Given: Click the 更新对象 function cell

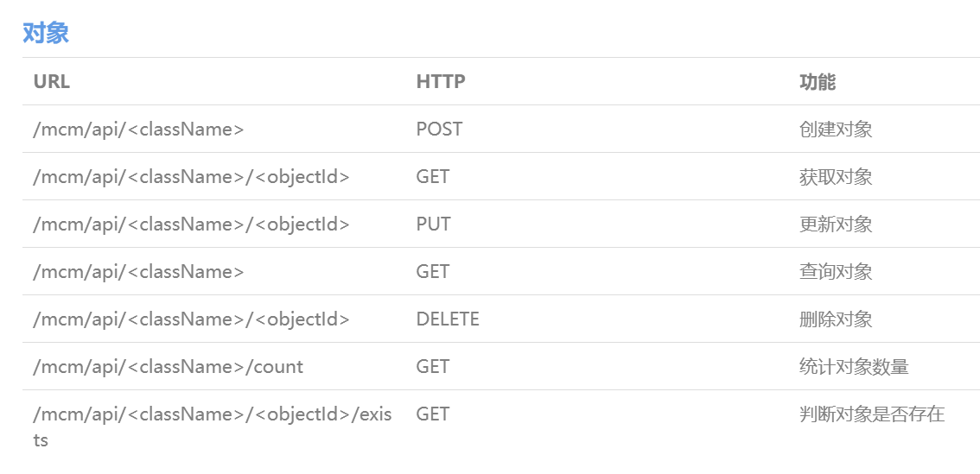Looking at the screenshot, I should pos(836,224).
